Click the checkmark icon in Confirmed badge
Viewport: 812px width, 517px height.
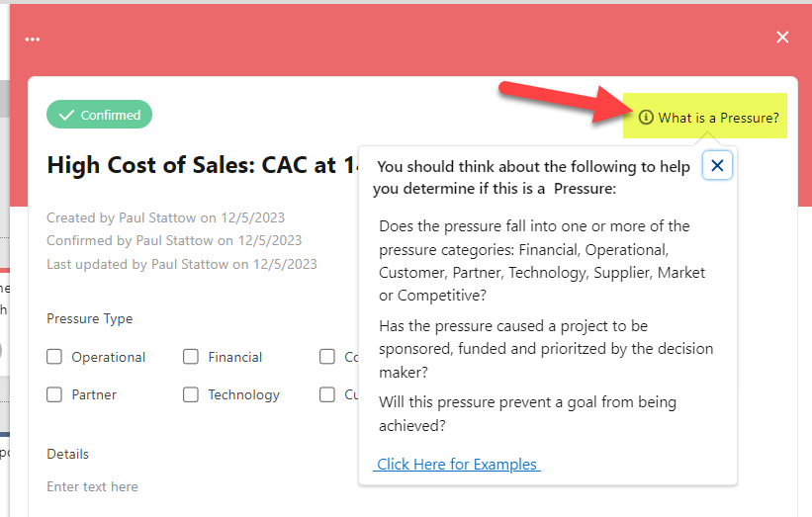coord(66,115)
